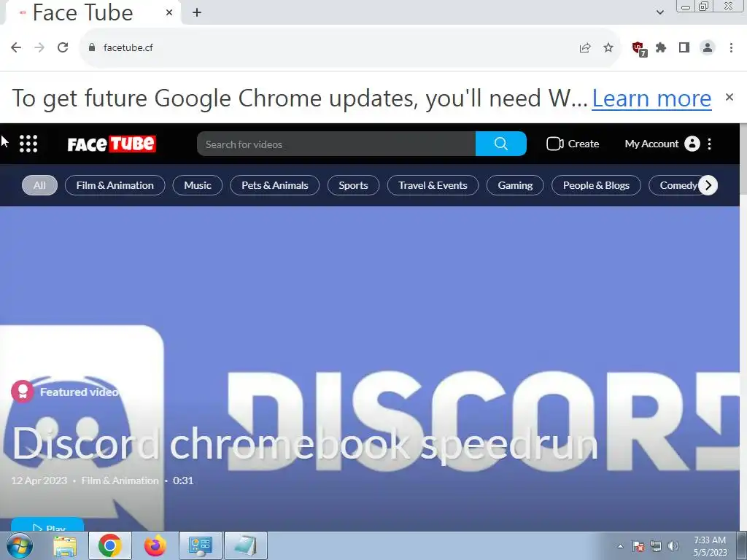Viewport: 747px width, 560px height.
Task: Click the volume speaker tray icon
Action: [x=673, y=546]
